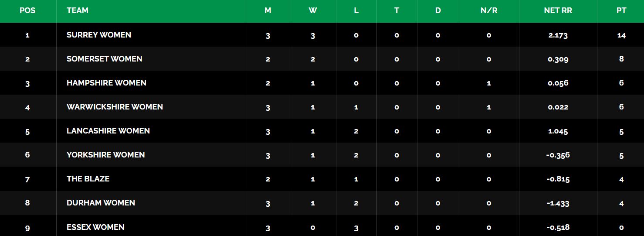This screenshot has height=236, width=644.
Task: Click Warwickshire Women in the standings
Action: pyautogui.click(x=115, y=107)
